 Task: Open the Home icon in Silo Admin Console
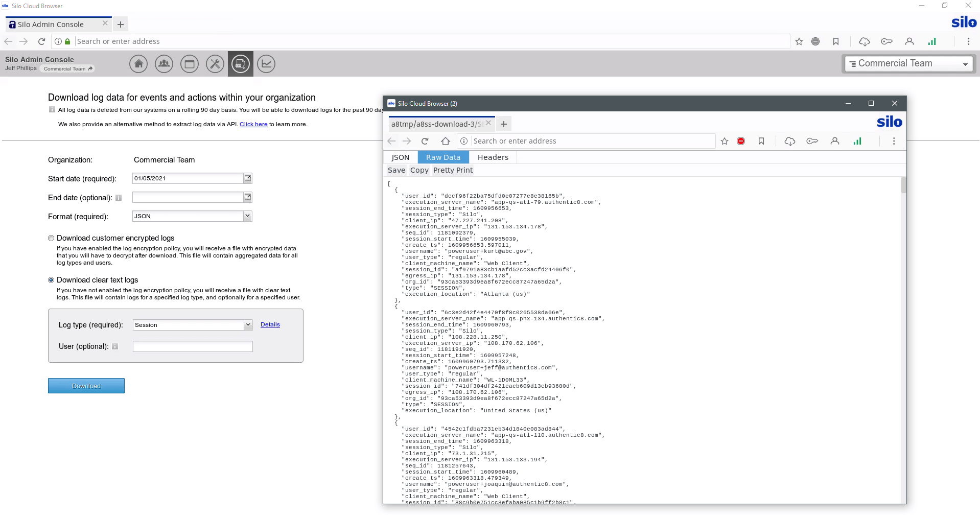click(x=138, y=64)
